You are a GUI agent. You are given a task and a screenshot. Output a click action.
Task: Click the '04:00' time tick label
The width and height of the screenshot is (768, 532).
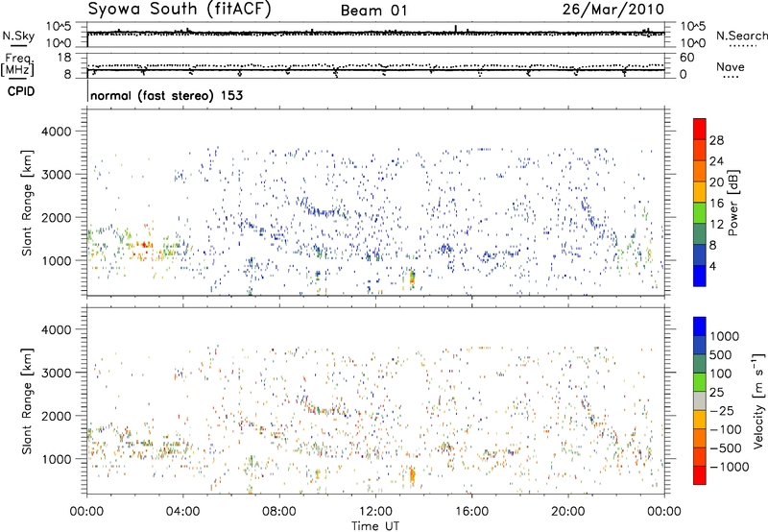(182, 512)
